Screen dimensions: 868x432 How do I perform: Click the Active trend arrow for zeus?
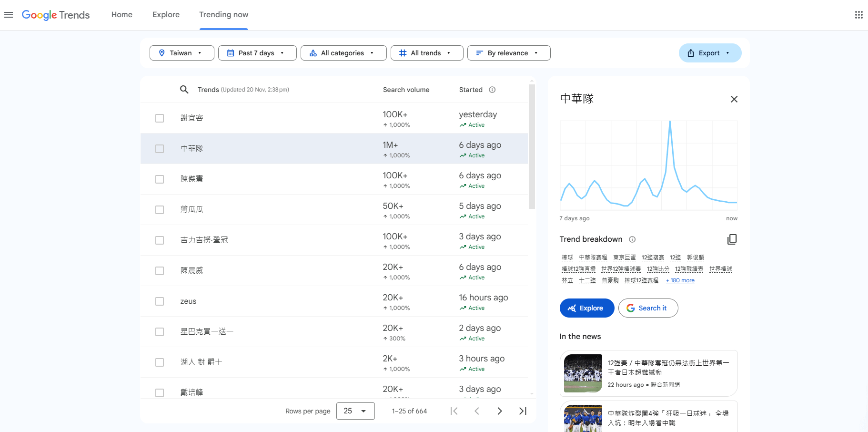pos(463,308)
